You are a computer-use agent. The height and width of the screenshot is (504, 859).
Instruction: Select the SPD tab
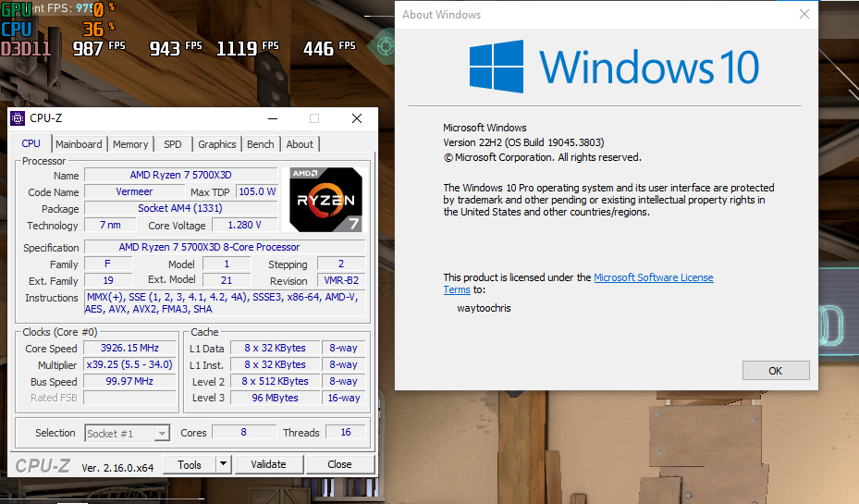[x=173, y=144]
